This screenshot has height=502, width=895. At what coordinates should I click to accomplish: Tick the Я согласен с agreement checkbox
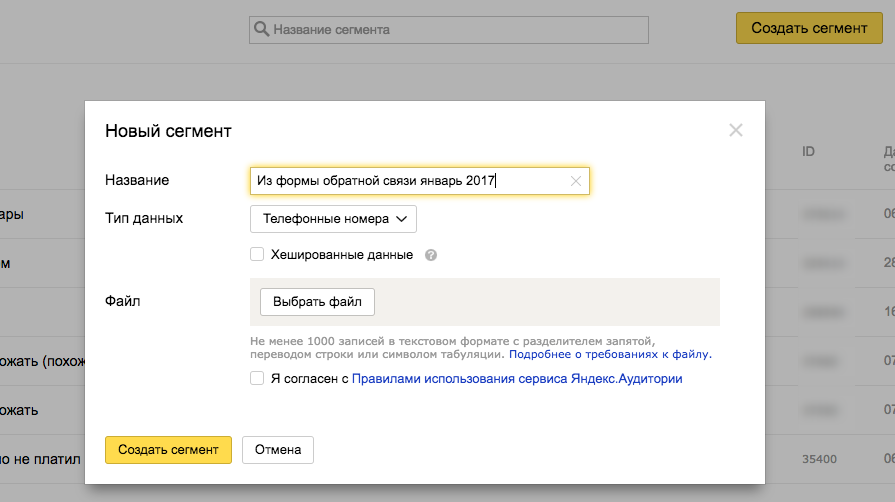(x=257, y=378)
